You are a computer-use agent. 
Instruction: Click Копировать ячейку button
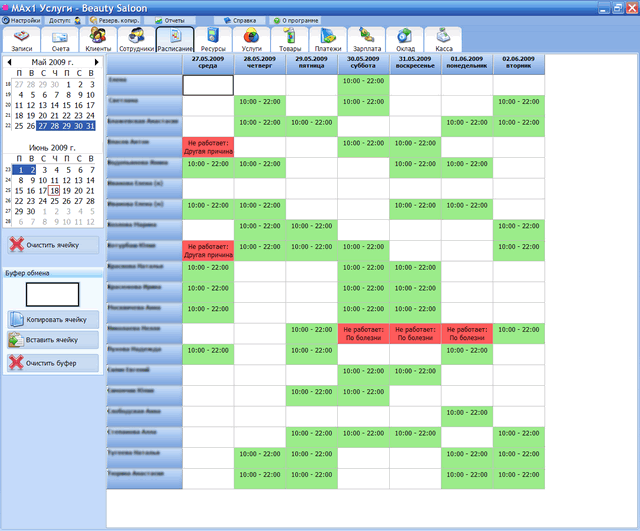(x=53, y=320)
